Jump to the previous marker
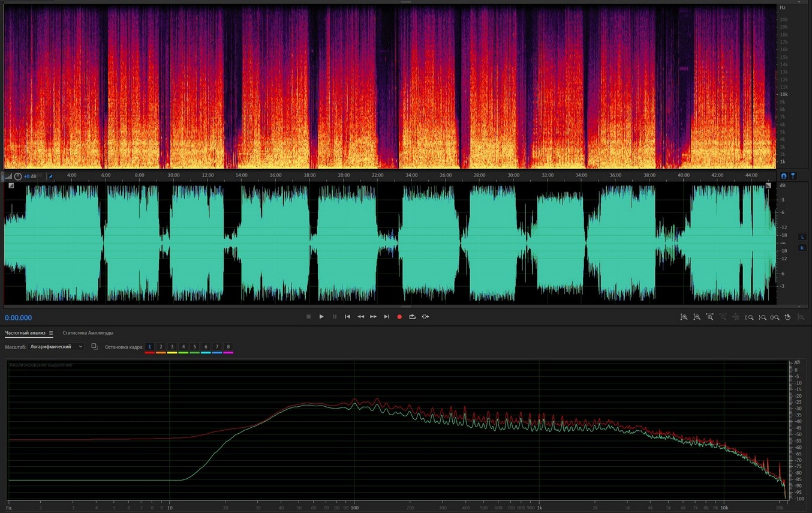 point(347,317)
